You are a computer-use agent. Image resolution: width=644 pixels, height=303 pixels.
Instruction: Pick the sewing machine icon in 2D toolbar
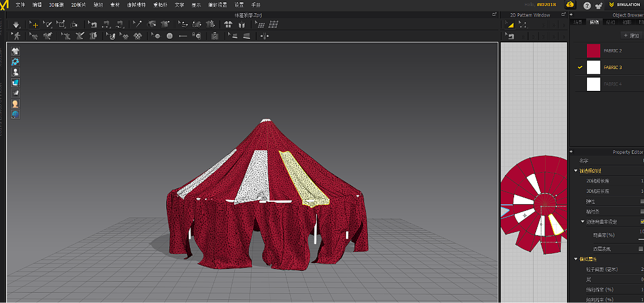[510, 36]
